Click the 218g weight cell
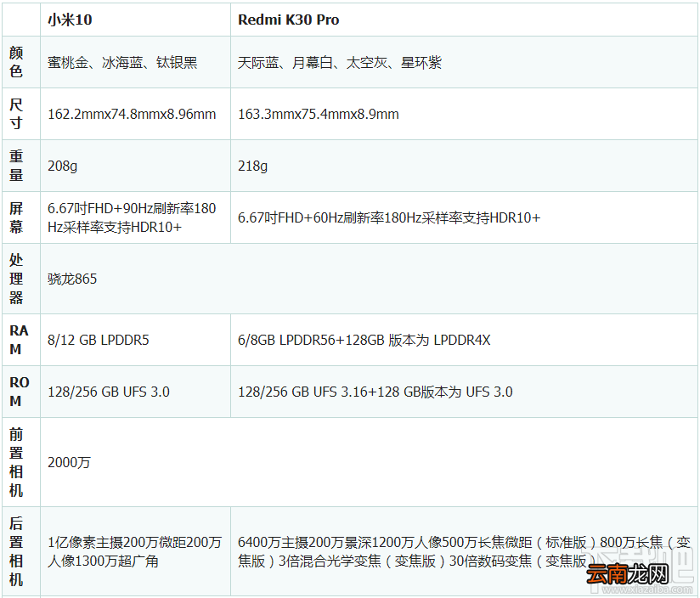The height and width of the screenshot is (598, 700). pos(464,166)
